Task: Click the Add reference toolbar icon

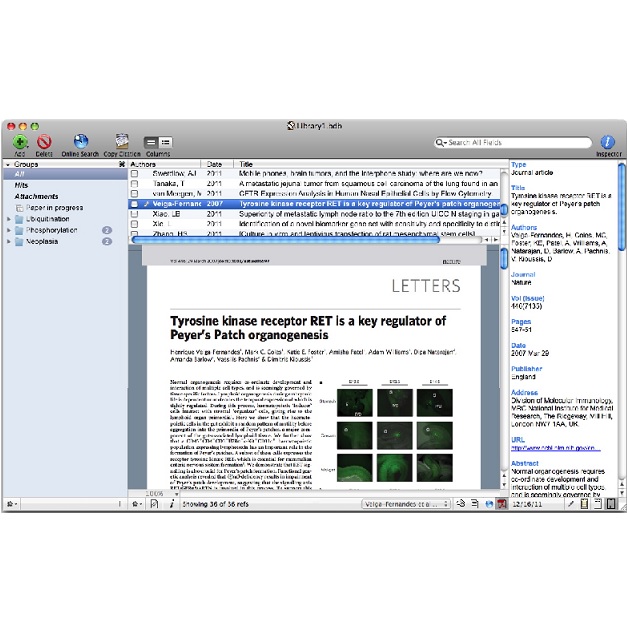Action: (x=19, y=143)
